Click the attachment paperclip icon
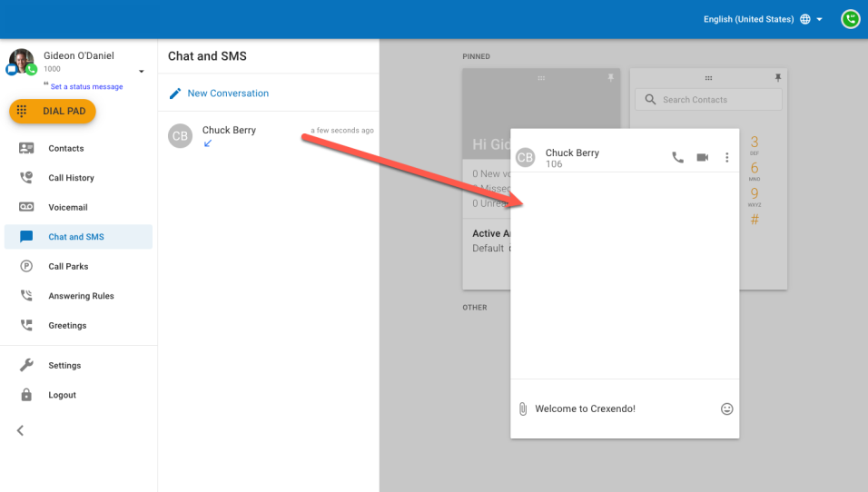868x492 pixels. coord(523,409)
